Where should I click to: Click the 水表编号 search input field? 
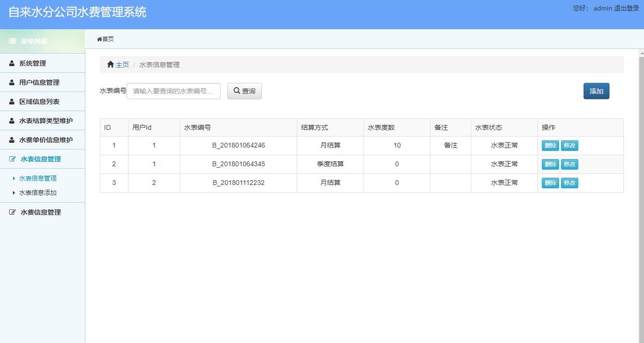tap(173, 91)
